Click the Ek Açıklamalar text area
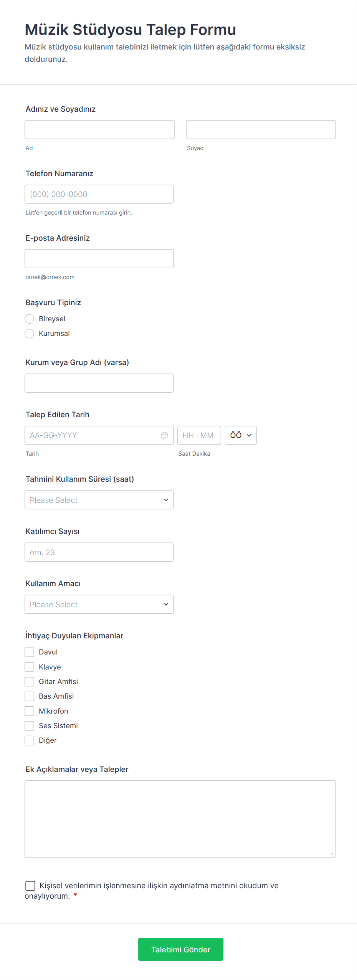The height and width of the screenshot is (980, 357). point(180,819)
